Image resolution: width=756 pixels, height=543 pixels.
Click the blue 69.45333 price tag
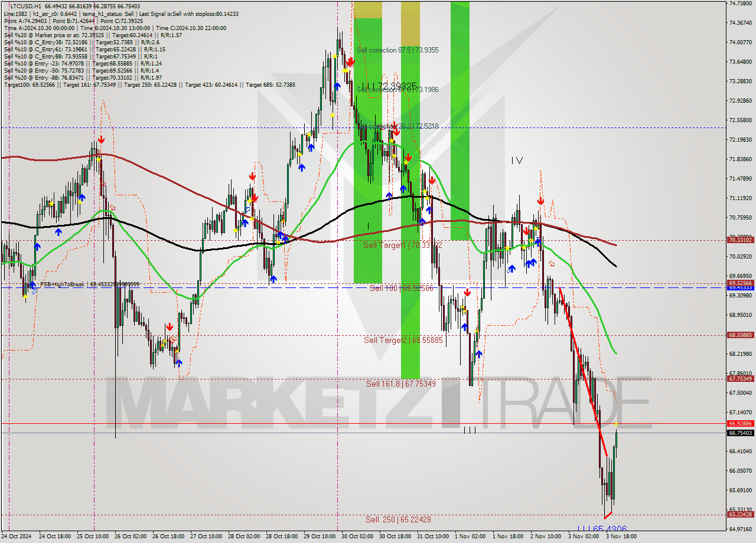pyautogui.click(x=740, y=287)
